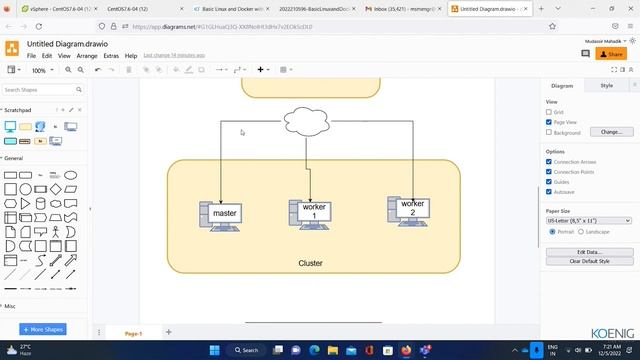The width and height of the screenshot is (640, 360).
Task: Open the Paper Size dropdown
Action: click(589, 221)
